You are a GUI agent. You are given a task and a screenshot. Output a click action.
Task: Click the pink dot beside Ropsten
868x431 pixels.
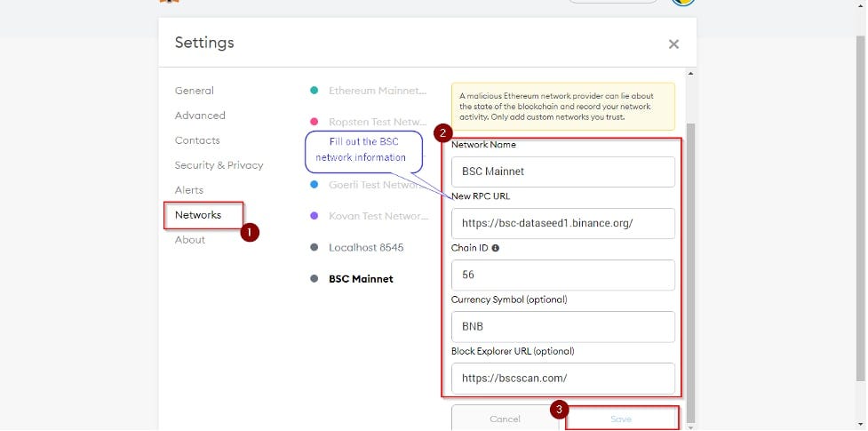tap(314, 122)
